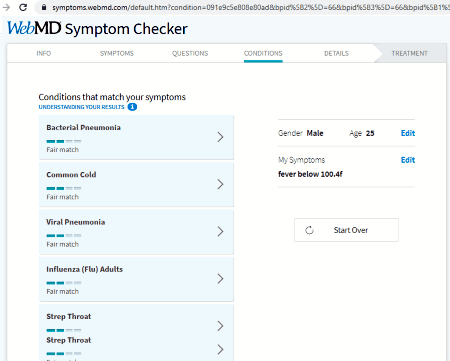Expand the Common Cold chevron arrow
The height and width of the screenshot is (361, 450).
tap(220, 184)
